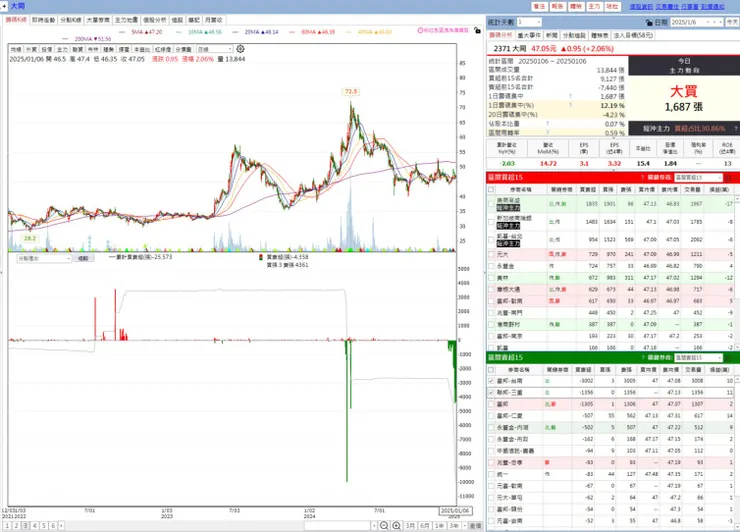740x532 pixels.
Task: Click the 3月 range button
Action: 410,525
